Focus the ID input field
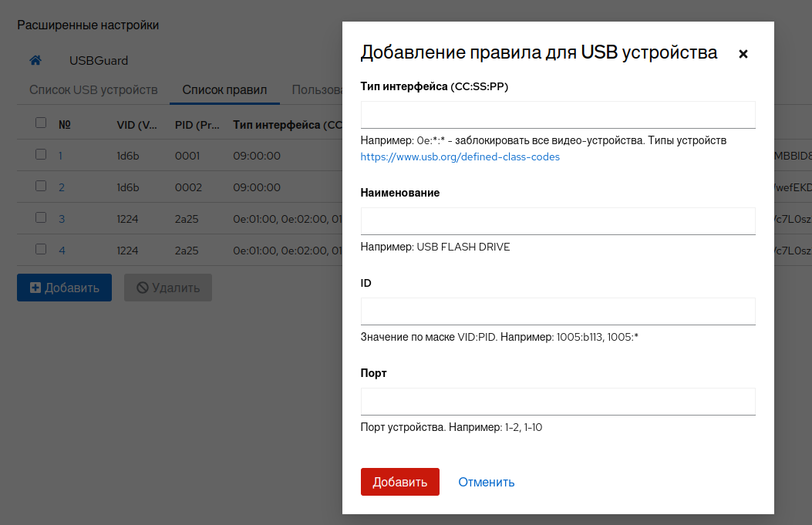This screenshot has height=525, width=812. [558, 311]
